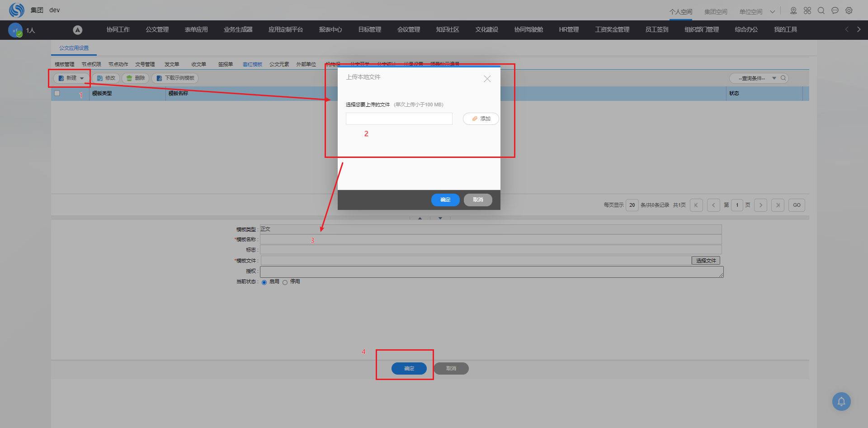Switch to 集团空间 tab
Screen dimensions: 868x428
(x=716, y=12)
